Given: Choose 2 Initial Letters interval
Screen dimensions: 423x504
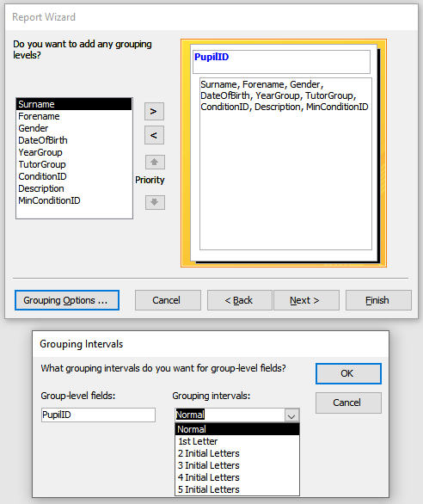Looking at the screenshot, I should 237,453.
